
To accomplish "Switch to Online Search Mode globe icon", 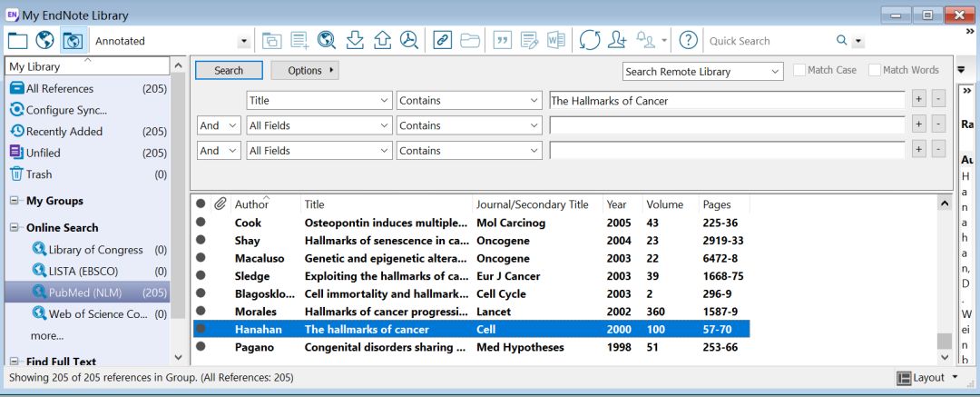I will click(x=44, y=41).
